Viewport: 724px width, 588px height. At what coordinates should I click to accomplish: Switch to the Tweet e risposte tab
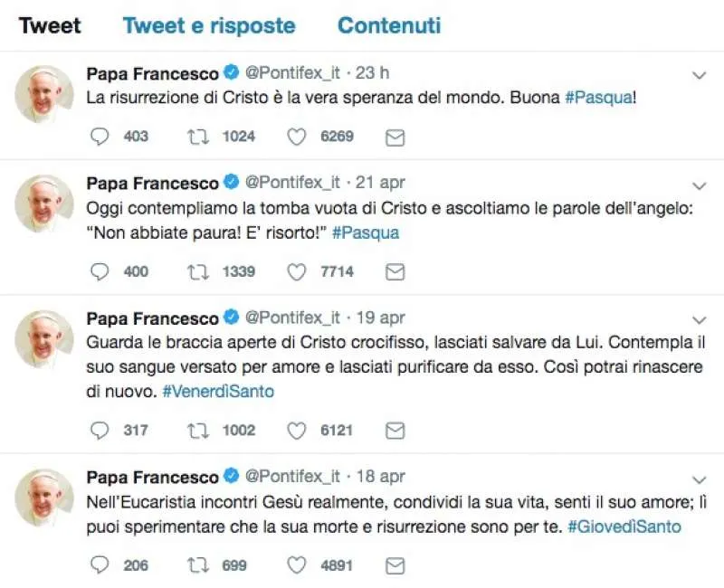209,25
